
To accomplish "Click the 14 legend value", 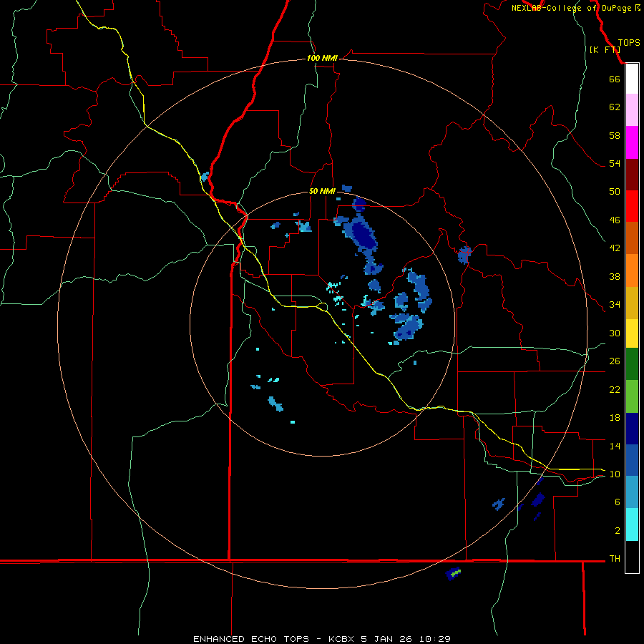I will click(x=615, y=446).
